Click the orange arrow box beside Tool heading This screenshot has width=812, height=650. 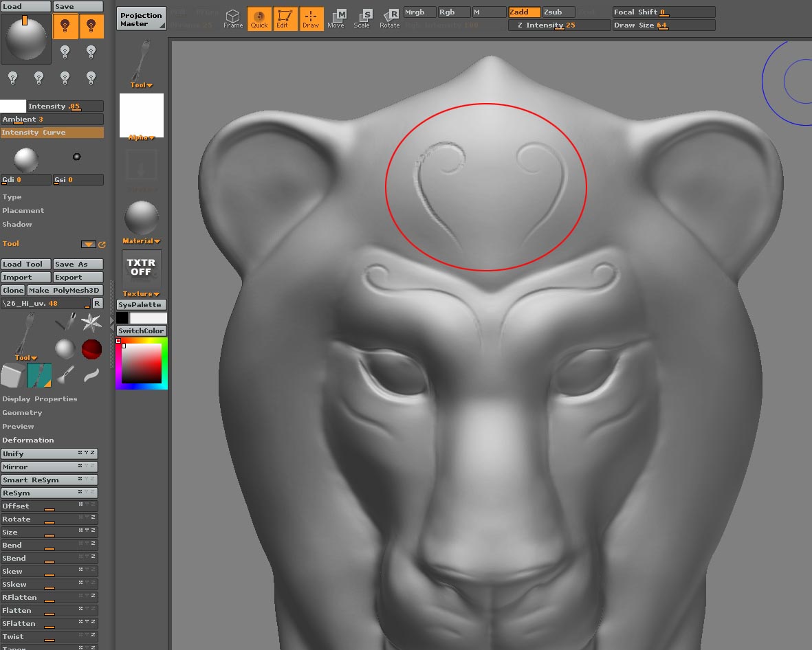(x=89, y=245)
